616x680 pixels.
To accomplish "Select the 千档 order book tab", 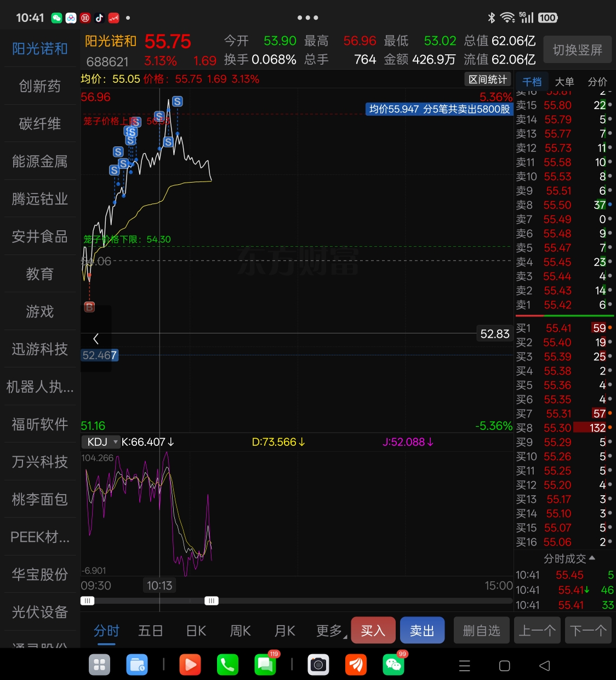I will (532, 82).
